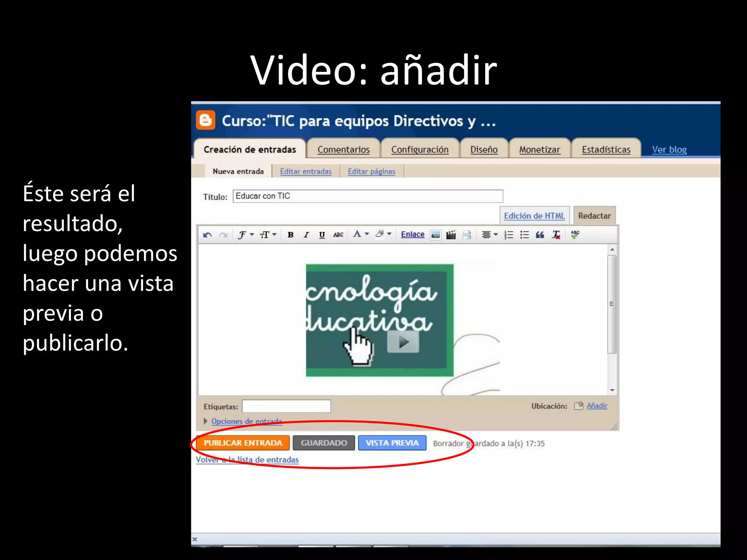The height and width of the screenshot is (560, 747).
Task: Insert a video with the clapperboard icon
Action: pos(451,235)
